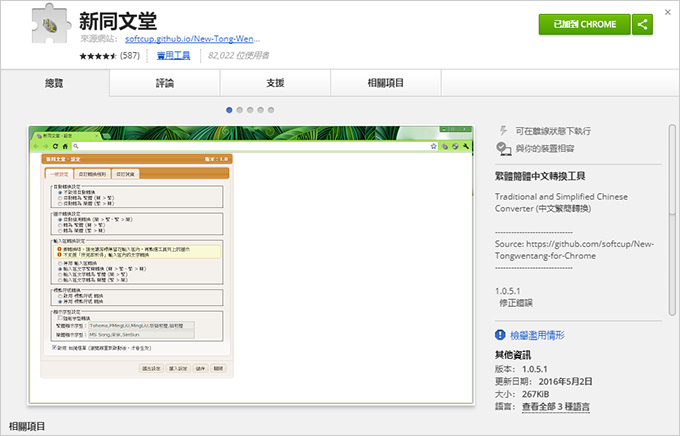This screenshot has width=680, height=436.
Task: Open the 查看全部 3 種語言 link
Action: (556, 407)
